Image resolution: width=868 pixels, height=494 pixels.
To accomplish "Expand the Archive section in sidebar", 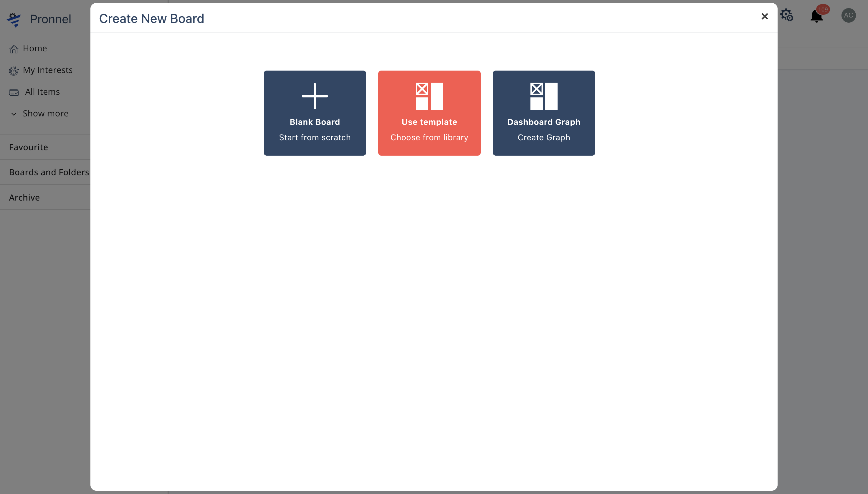I will tap(24, 197).
